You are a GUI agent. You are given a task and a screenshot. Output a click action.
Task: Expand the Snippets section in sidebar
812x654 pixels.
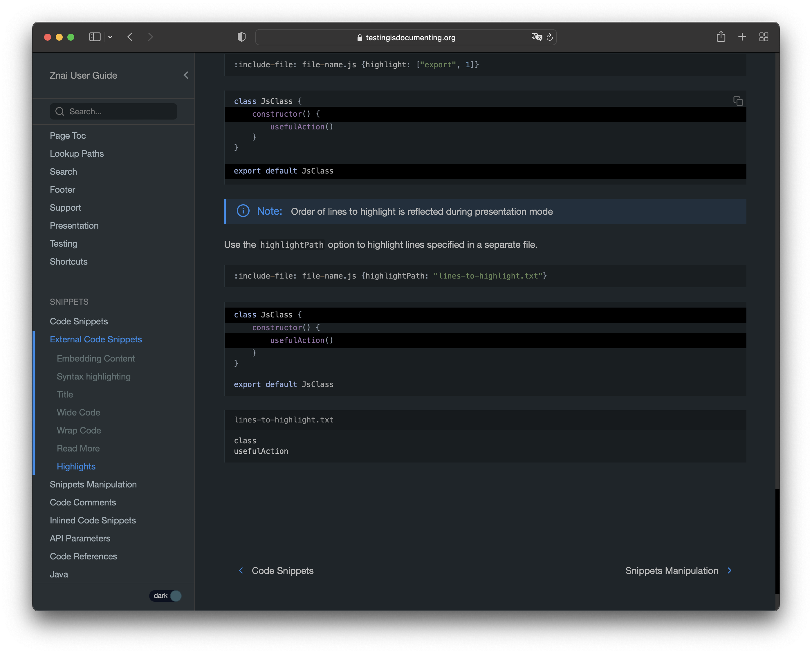69,302
